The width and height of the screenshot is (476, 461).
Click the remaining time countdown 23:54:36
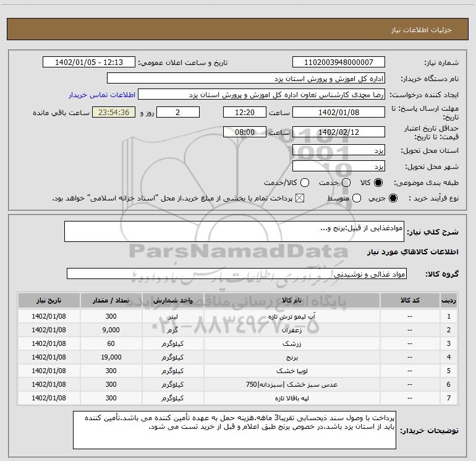tap(114, 112)
